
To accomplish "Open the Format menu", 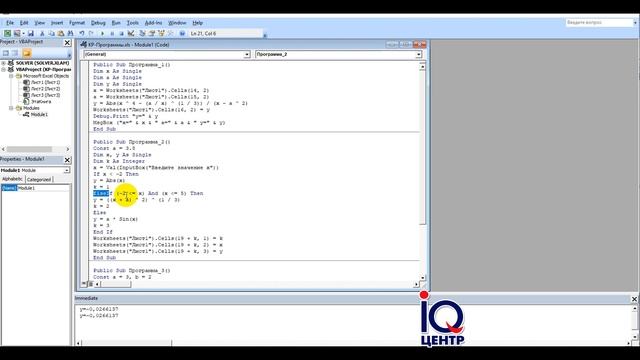I will 77,23.
